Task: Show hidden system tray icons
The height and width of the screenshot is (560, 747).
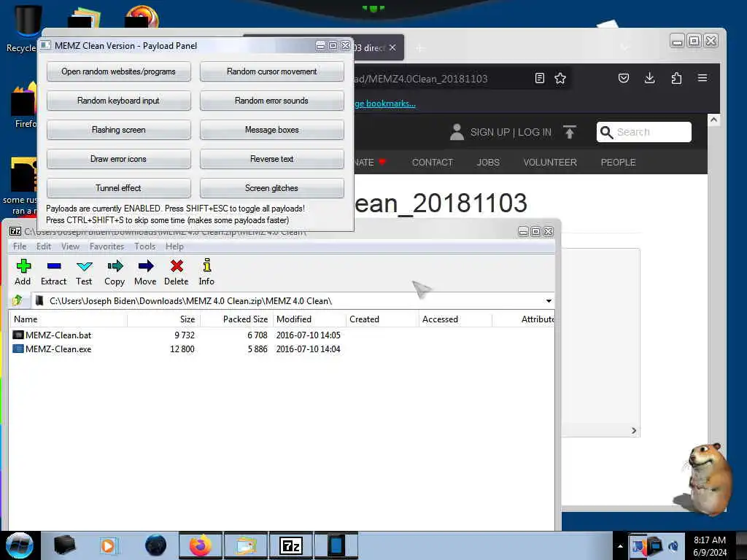Action: point(620,545)
